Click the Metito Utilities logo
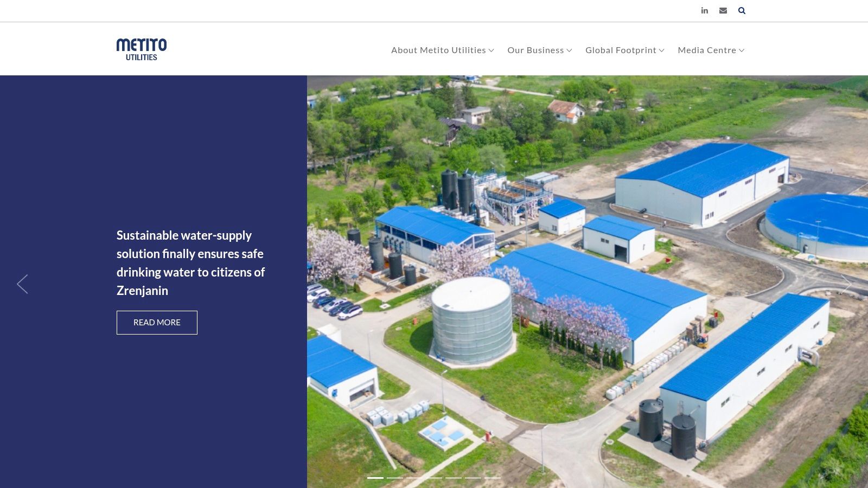This screenshot has width=868, height=488. pos(142,49)
